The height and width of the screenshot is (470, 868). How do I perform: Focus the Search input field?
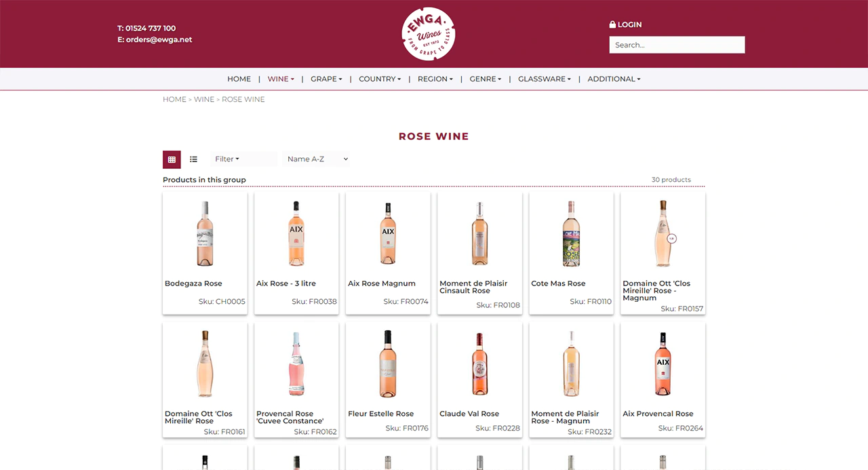pyautogui.click(x=677, y=45)
